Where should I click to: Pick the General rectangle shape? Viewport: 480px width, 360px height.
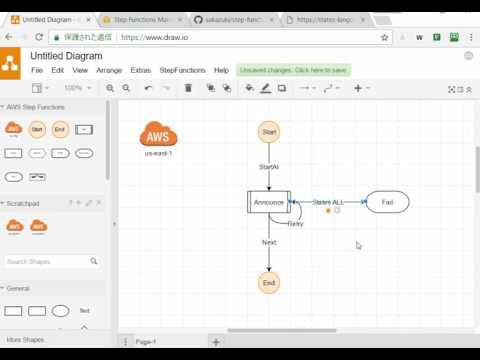coord(13,311)
